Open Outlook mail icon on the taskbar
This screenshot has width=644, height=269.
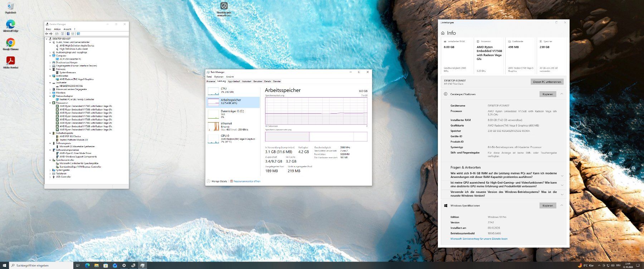115,265
